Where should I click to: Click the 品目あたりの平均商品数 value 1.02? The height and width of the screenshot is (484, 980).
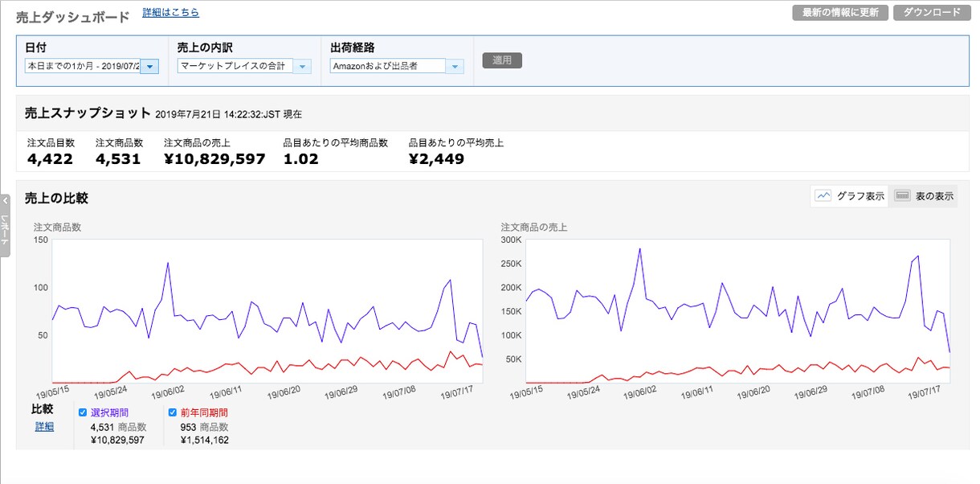[301, 158]
